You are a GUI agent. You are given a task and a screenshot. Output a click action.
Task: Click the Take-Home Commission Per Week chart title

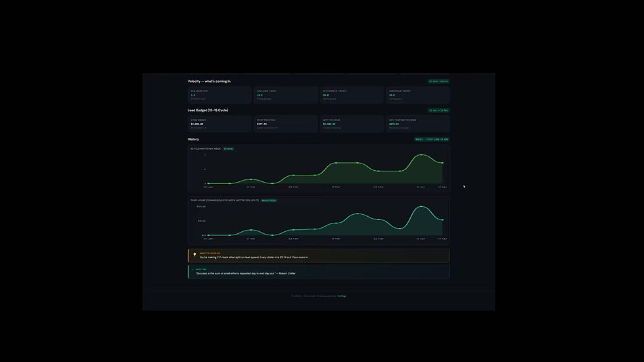click(225, 200)
